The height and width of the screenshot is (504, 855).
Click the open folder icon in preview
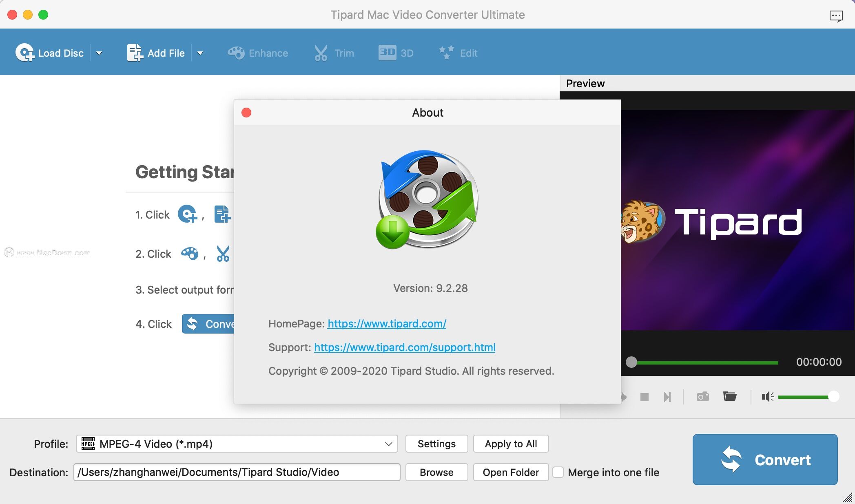[731, 396]
